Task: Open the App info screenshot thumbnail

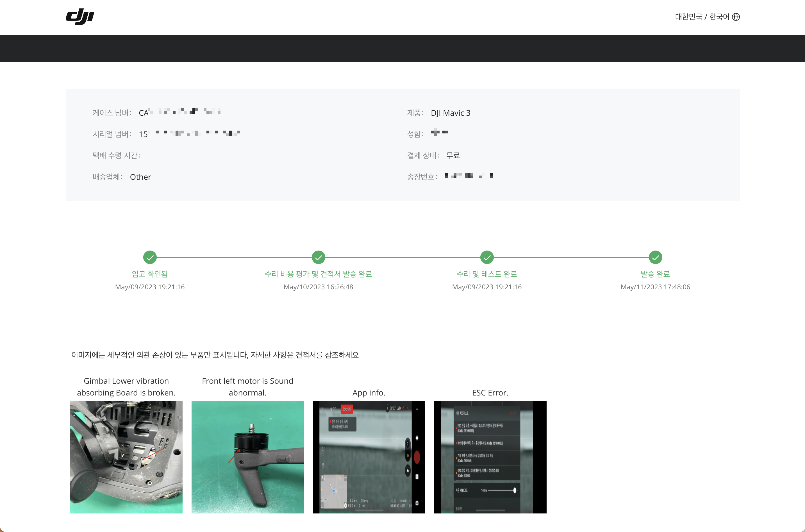Action: (369, 457)
